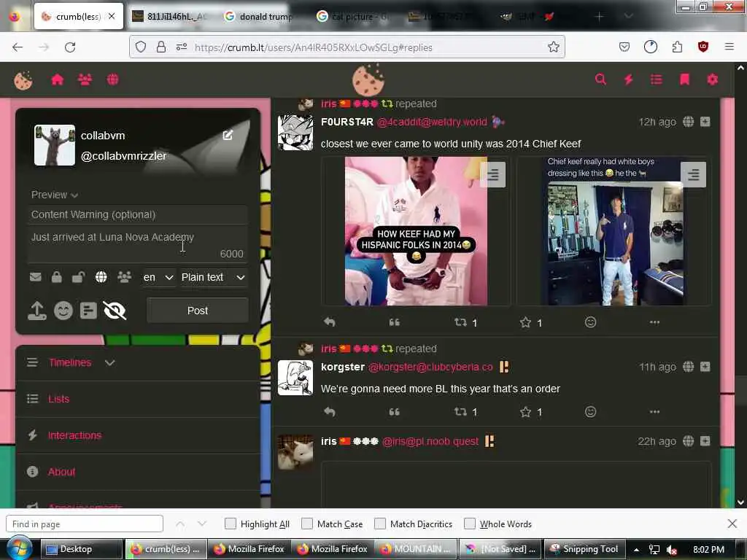Expand the Timelines menu

[109, 363]
